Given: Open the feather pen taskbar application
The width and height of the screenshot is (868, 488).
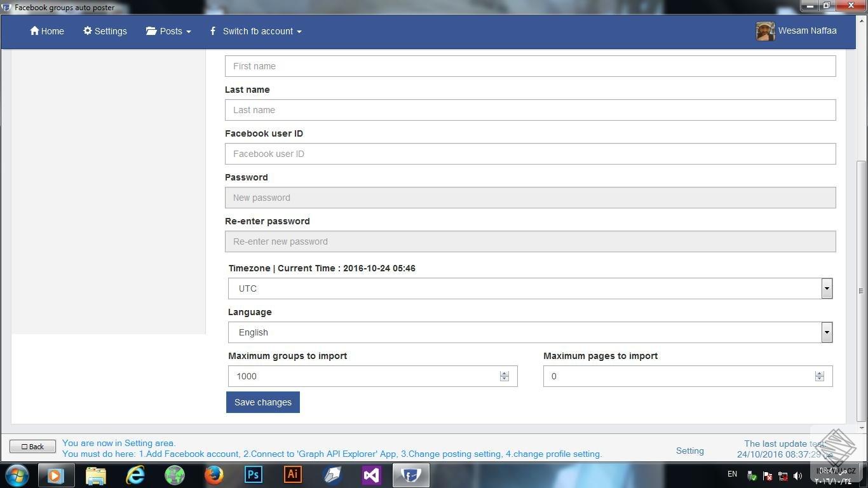Looking at the screenshot, I should [x=332, y=475].
